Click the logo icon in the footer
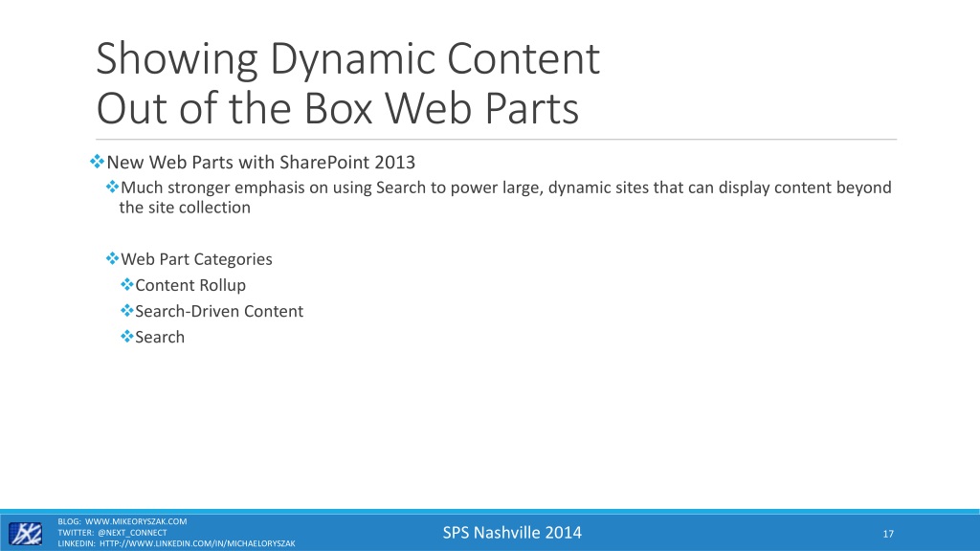This screenshot has width=980, height=551. 26,534
